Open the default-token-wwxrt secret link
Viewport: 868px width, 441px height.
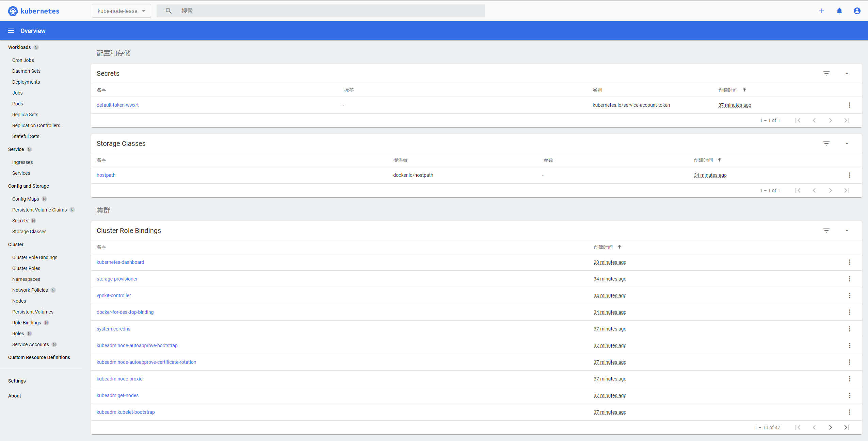point(117,105)
